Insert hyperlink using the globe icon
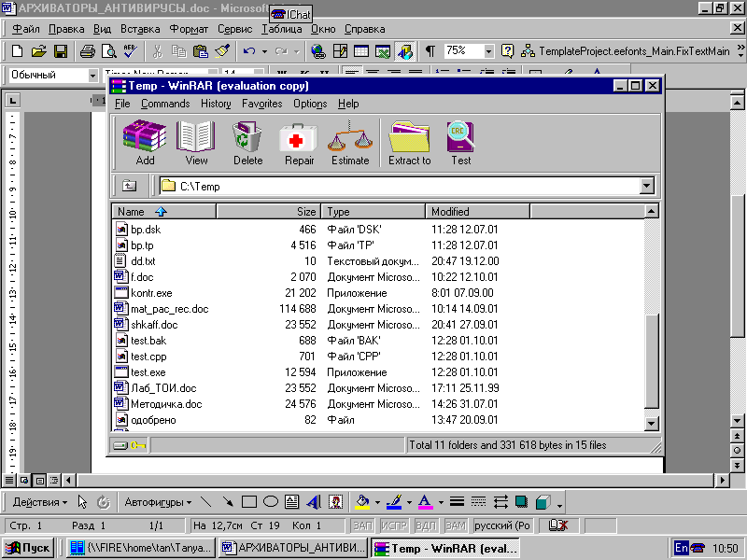The height and width of the screenshot is (560, 747). tap(317, 51)
